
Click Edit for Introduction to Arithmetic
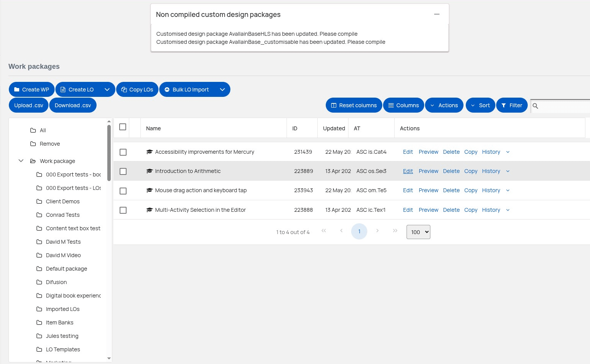pyautogui.click(x=408, y=171)
